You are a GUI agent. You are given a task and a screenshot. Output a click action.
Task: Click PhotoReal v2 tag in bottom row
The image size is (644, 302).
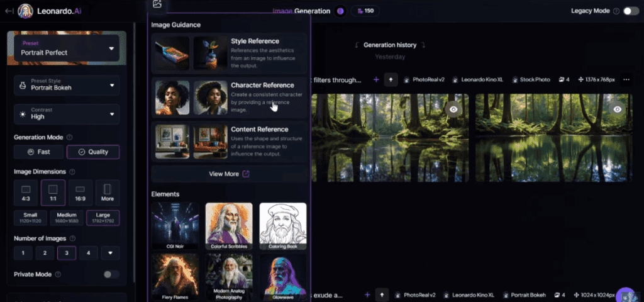tap(415, 295)
